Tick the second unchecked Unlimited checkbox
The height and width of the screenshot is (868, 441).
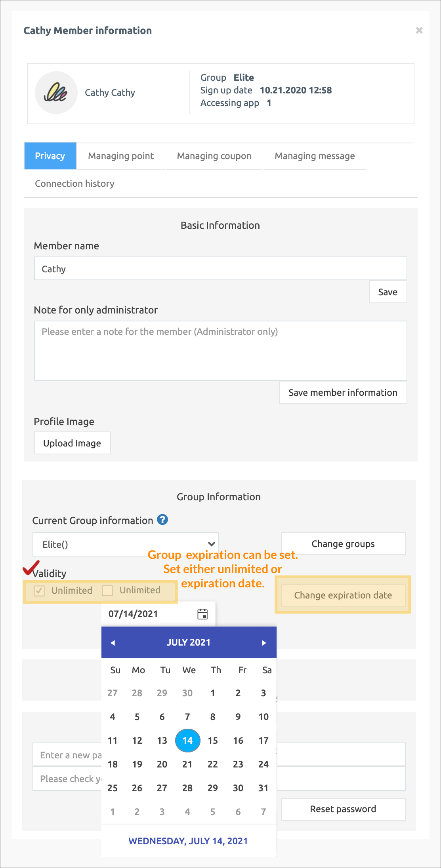click(107, 591)
